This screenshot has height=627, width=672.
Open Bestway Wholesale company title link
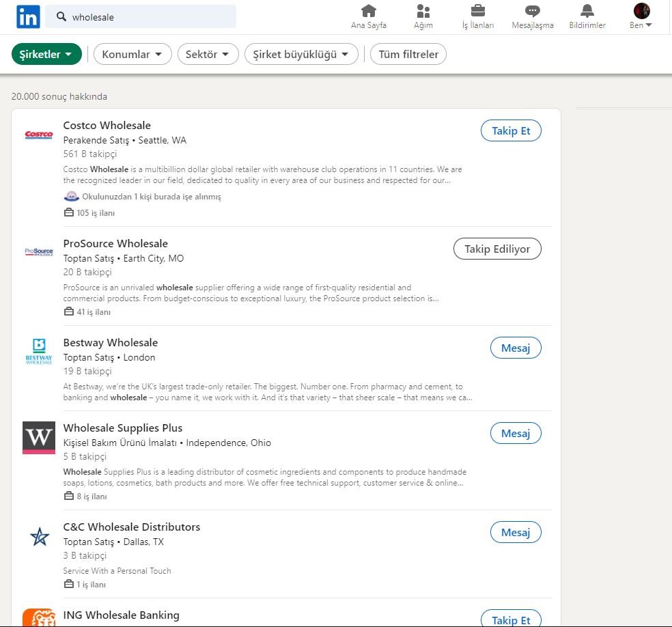click(111, 342)
